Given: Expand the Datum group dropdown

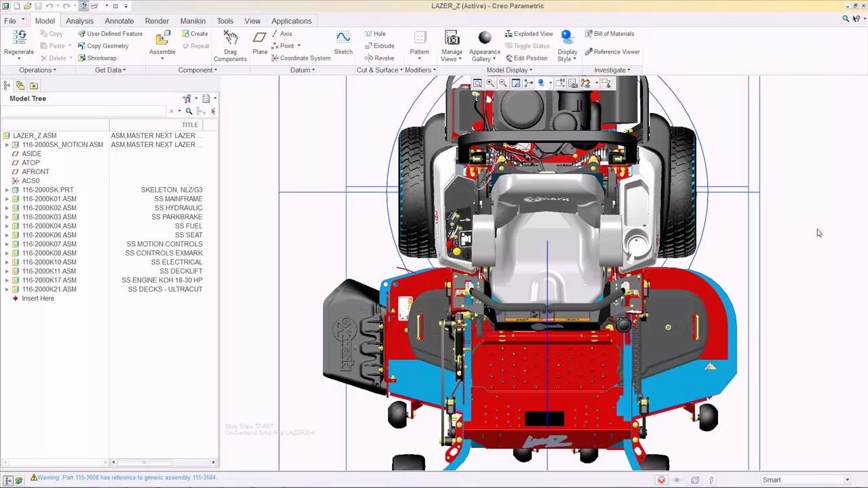Looking at the screenshot, I should pyautogui.click(x=302, y=70).
